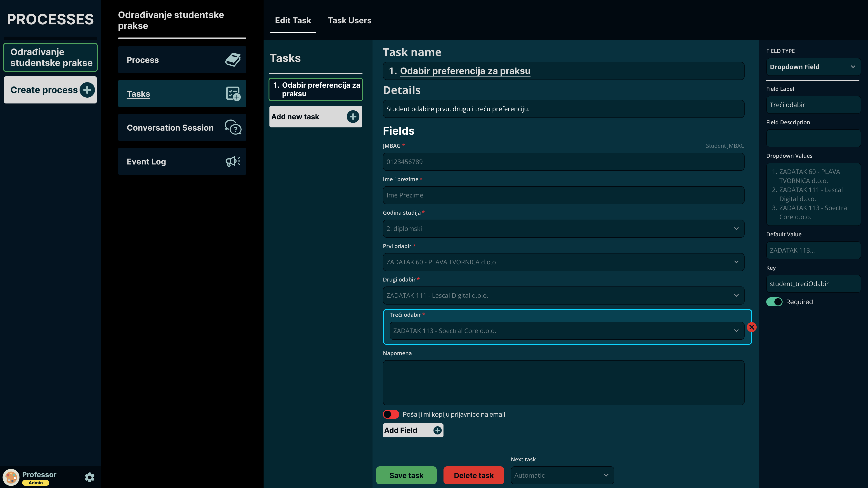
Task: Click the Conversation Session chat icon
Action: [x=233, y=128]
